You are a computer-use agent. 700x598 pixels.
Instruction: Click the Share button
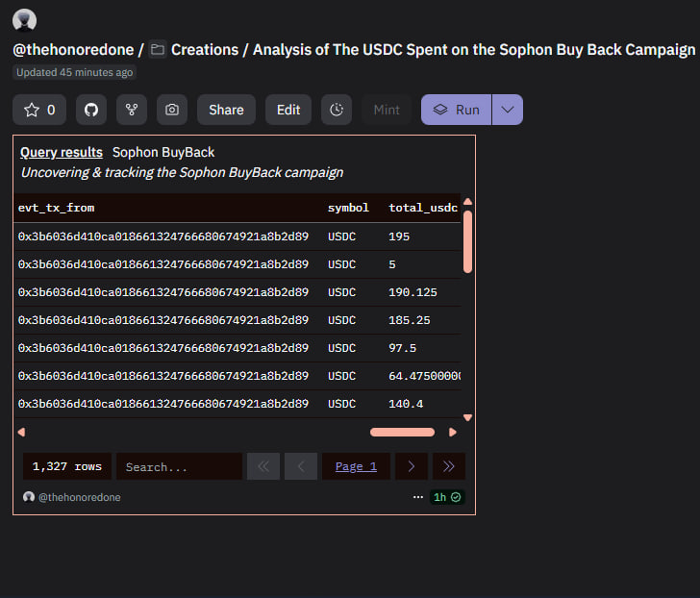coord(226,110)
